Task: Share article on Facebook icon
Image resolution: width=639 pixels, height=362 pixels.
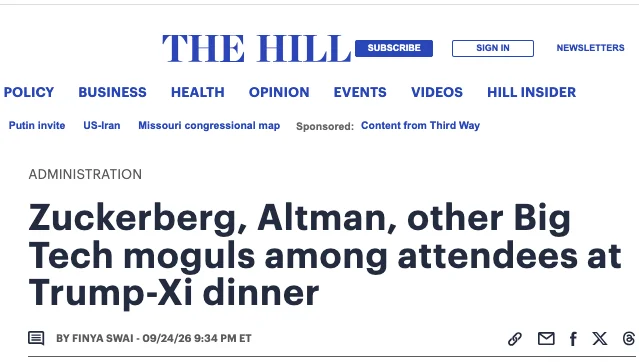Action: 573,339
